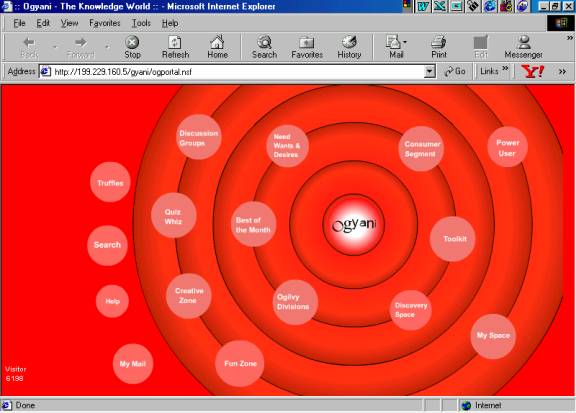Open the Back history dropdown arrow
576x413 pixels.
coord(55,47)
